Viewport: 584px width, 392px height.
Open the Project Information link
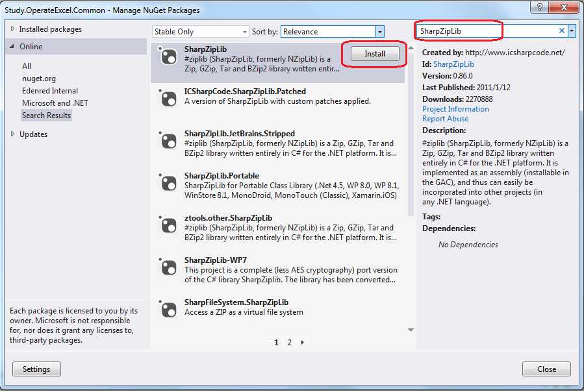455,108
